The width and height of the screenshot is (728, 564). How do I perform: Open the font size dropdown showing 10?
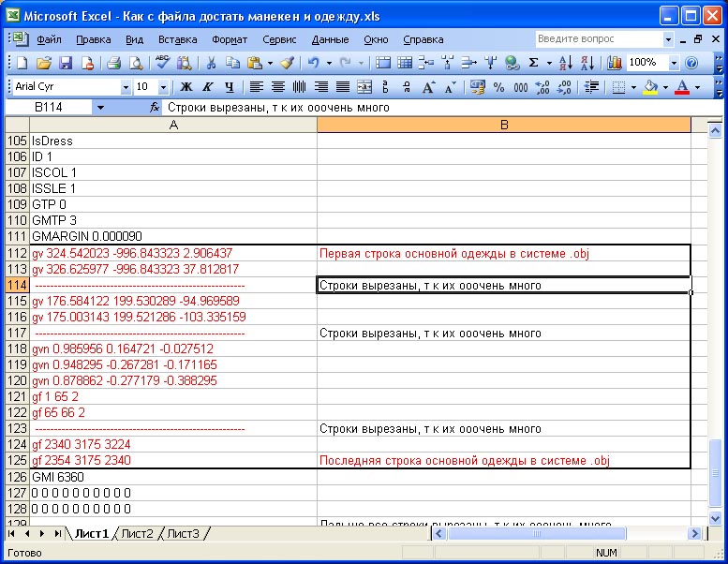point(163,86)
